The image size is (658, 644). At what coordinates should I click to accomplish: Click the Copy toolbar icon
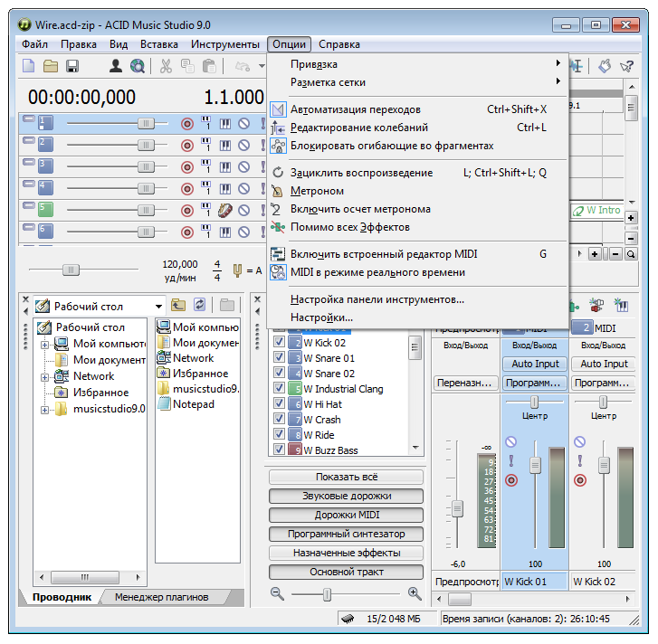click(x=187, y=66)
